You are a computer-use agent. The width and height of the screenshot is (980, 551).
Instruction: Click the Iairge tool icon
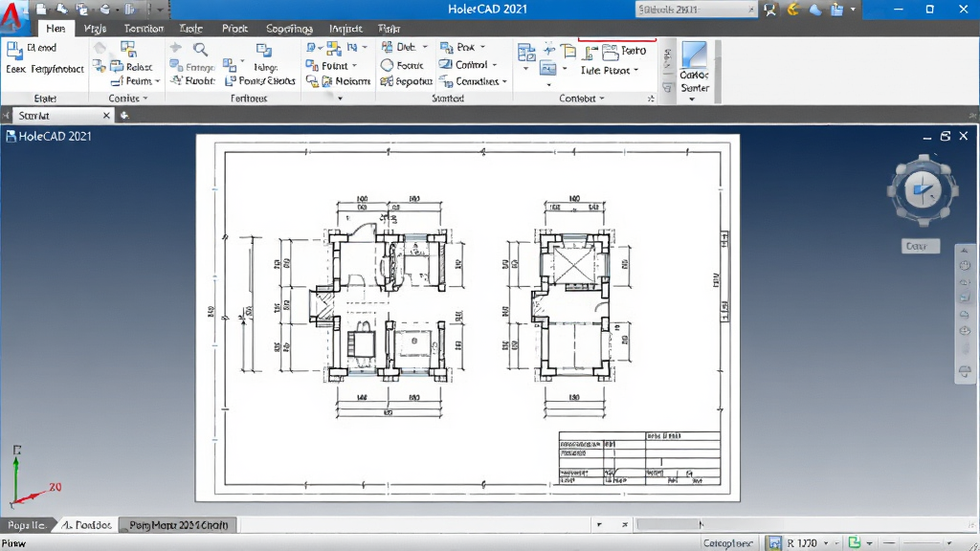[264, 50]
